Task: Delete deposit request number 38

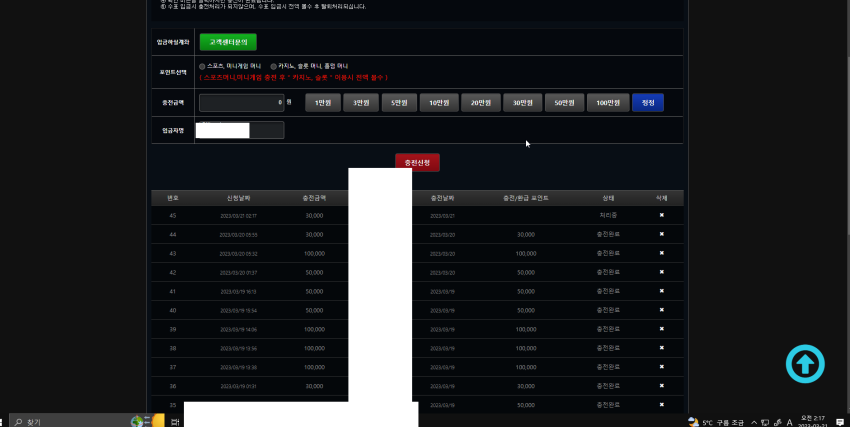Action: tap(661, 348)
